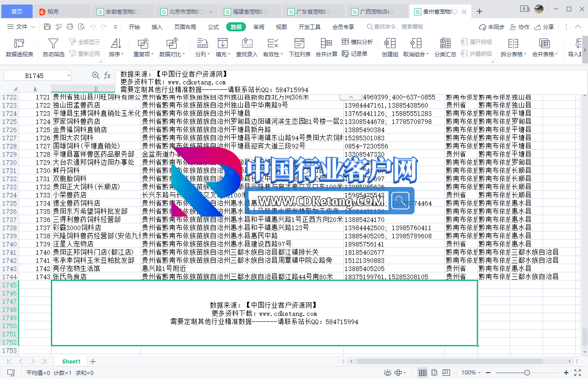Open the 排序 sort dropdown
Viewport: 588px width, 379px height.
(116, 48)
